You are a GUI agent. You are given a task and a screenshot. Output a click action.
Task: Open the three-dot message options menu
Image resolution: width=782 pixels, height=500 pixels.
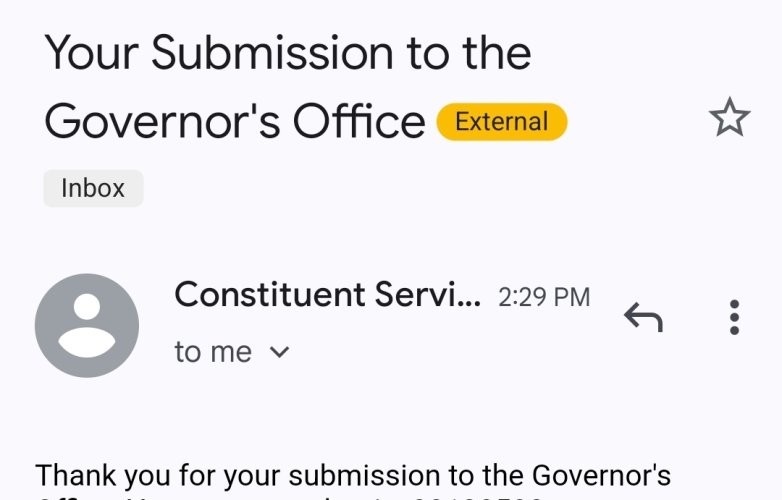coord(734,317)
